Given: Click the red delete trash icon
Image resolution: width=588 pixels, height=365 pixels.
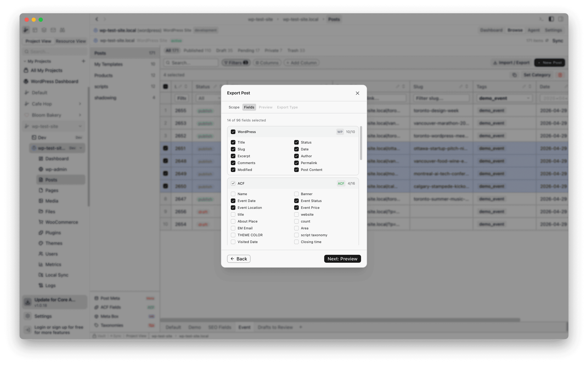Looking at the screenshot, I should click(560, 75).
